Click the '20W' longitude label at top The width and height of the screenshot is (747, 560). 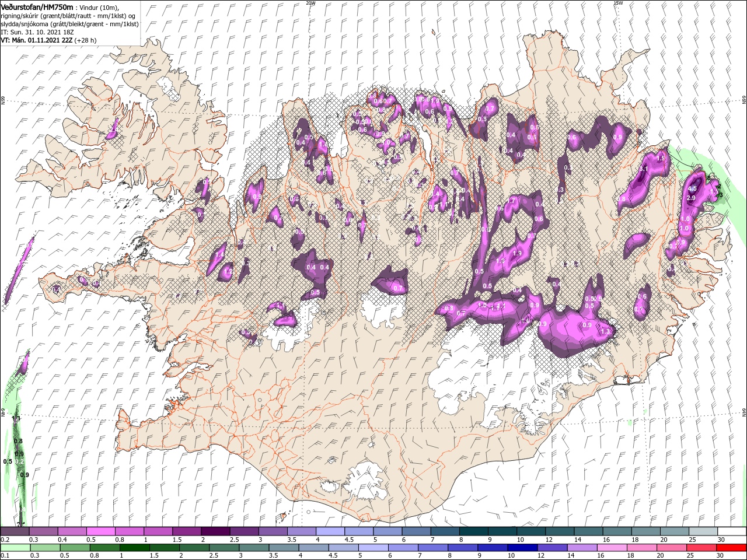tap(310, 3)
